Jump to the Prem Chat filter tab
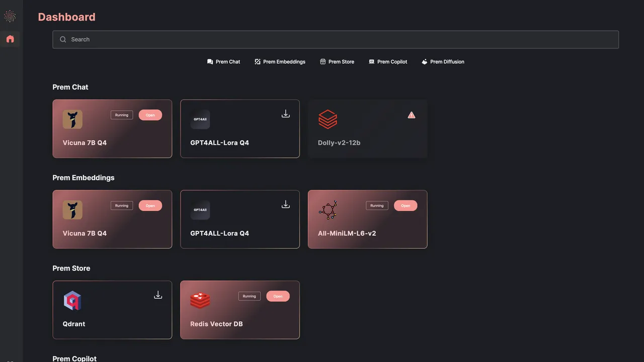This screenshot has height=362, width=644. tap(223, 62)
